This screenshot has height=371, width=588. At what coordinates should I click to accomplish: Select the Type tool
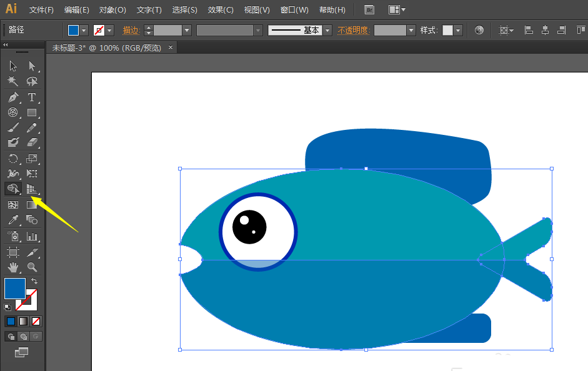point(32,97)
